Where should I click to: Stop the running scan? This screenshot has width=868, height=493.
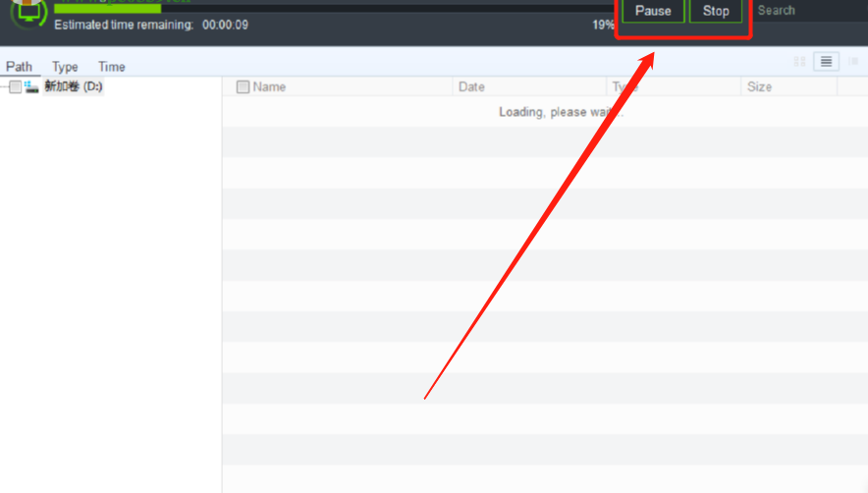click(x=716, y=11)
